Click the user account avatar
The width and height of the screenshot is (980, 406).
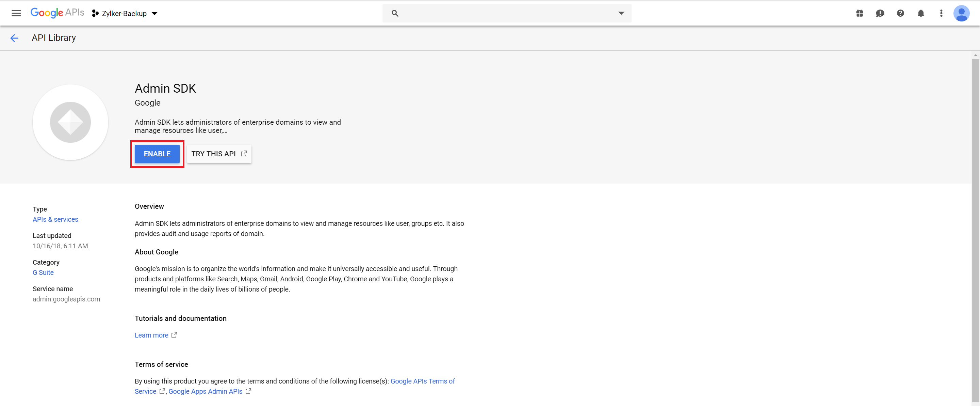(961, 13)
